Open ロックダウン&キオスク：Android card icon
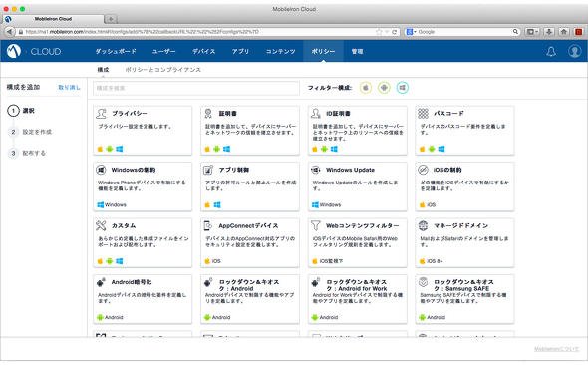The height and width of the screenshot is (365, 588). click(208, 282)
